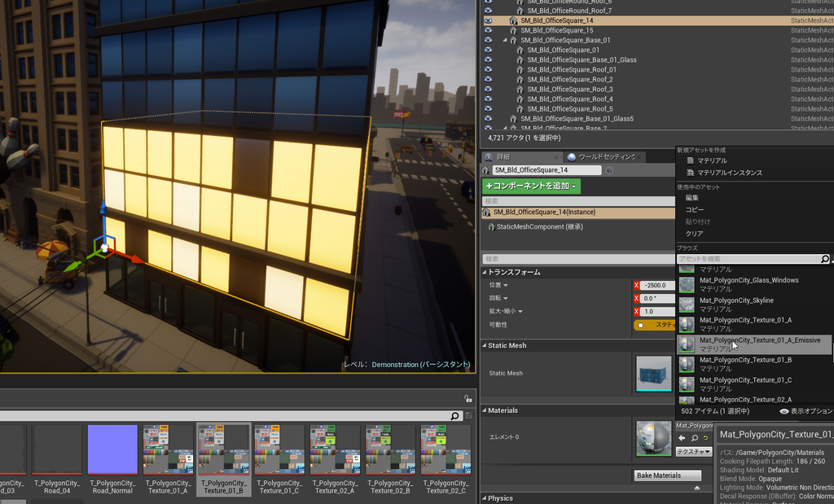The image size is (834, 504).
Task: Open View Options in the asset picker
Action: tap(806, 411)
